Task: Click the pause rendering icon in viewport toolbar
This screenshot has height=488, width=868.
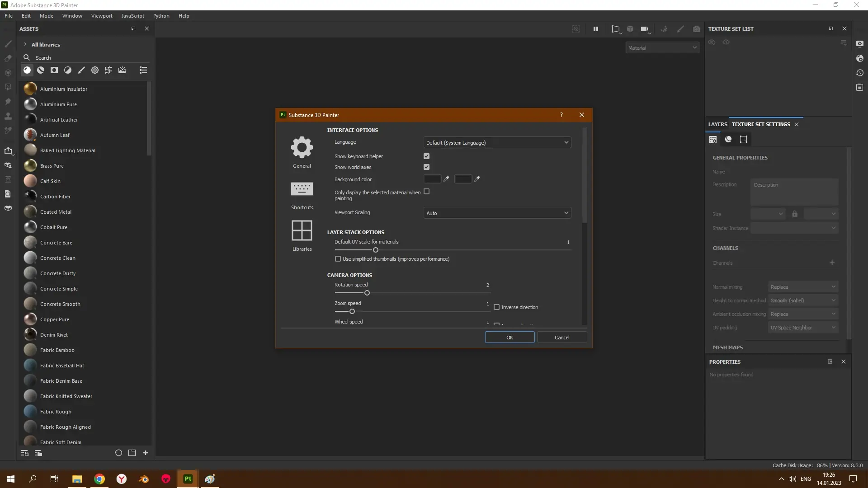Action: coord(596,29)
